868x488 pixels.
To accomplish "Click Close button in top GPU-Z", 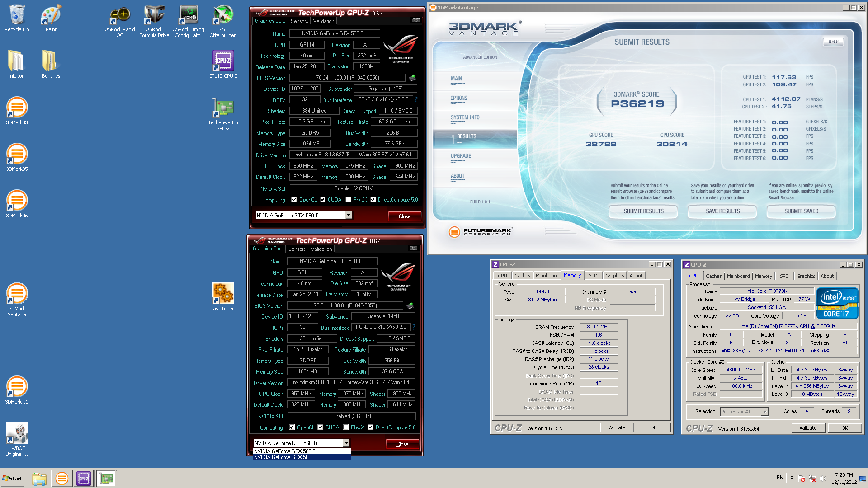I will pos(405,216).
